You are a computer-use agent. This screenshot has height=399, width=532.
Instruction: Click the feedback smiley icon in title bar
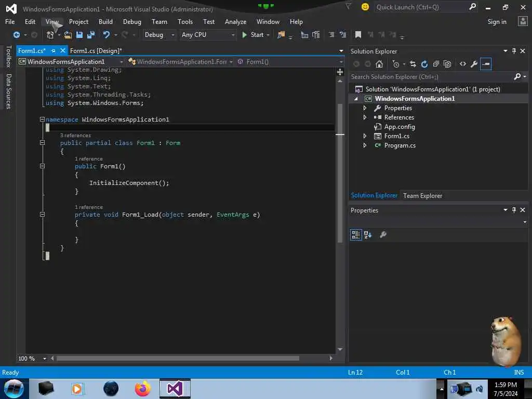pos(365,7)
